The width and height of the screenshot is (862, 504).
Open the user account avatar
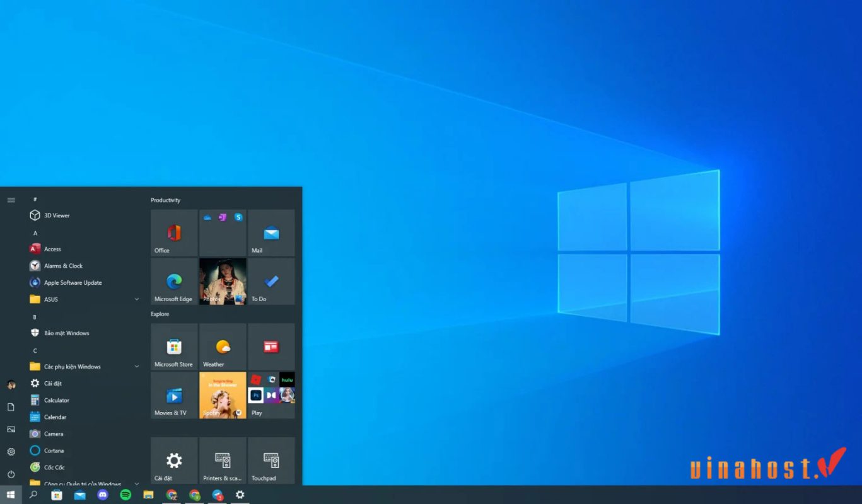11,385
